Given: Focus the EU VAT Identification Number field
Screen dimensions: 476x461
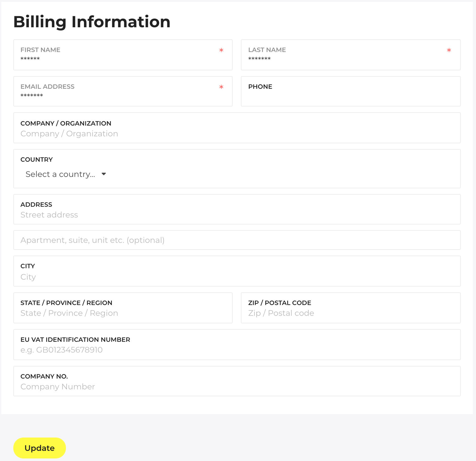Looking at the screenshot, I should click(237, 345).
